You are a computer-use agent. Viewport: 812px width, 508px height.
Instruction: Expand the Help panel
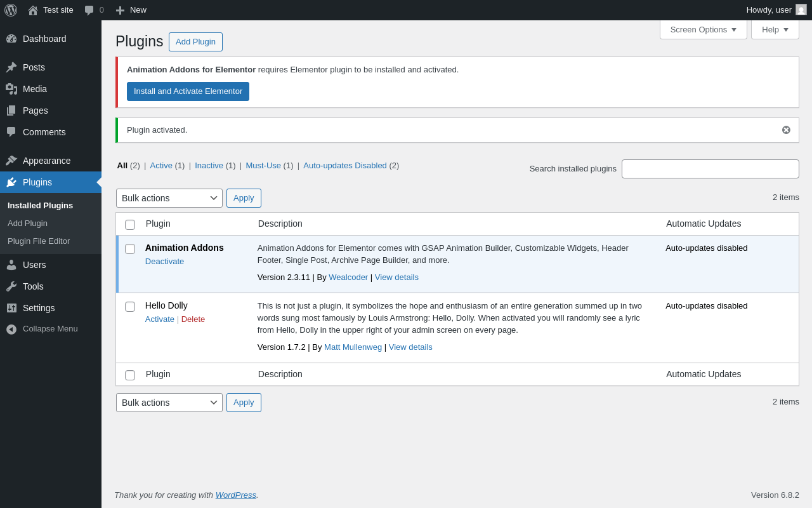[775, 29]
